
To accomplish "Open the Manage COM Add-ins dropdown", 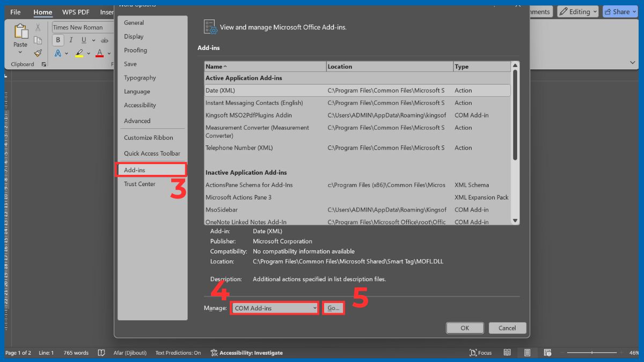I will 275,308.
